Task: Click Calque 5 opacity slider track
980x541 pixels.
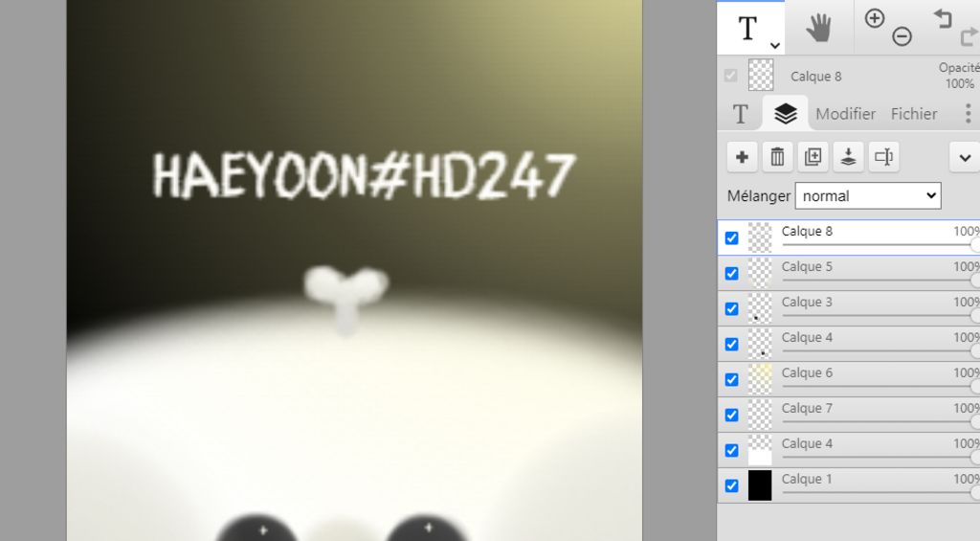Action: (880, 281)
